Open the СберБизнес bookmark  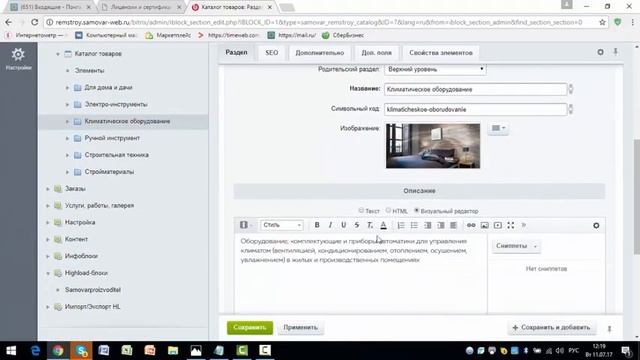coord(343,36)
